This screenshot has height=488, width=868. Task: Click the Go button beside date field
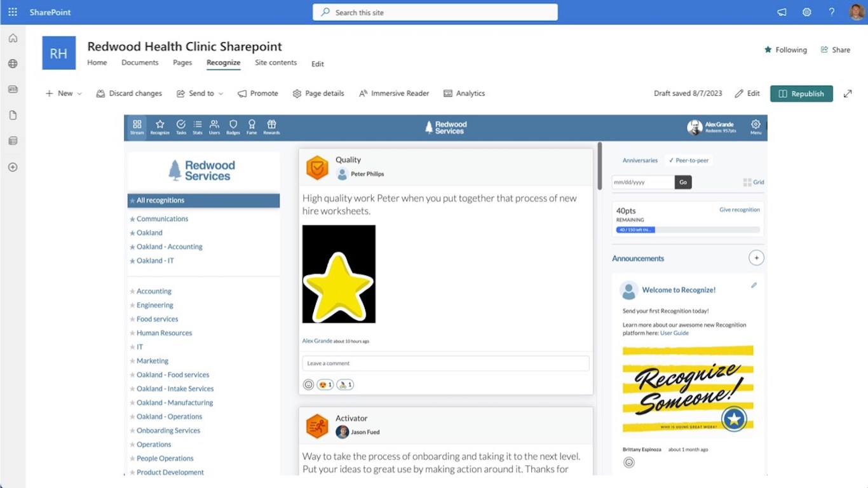point(683,182)
